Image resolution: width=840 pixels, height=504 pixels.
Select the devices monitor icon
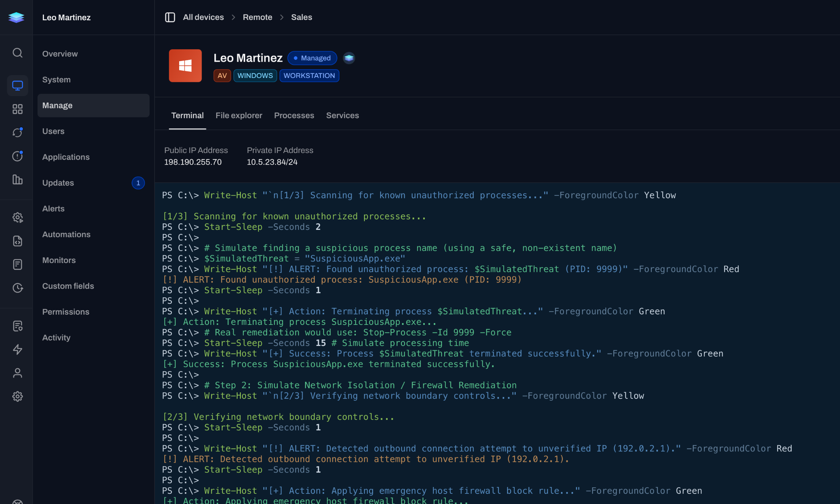[17, 86]
